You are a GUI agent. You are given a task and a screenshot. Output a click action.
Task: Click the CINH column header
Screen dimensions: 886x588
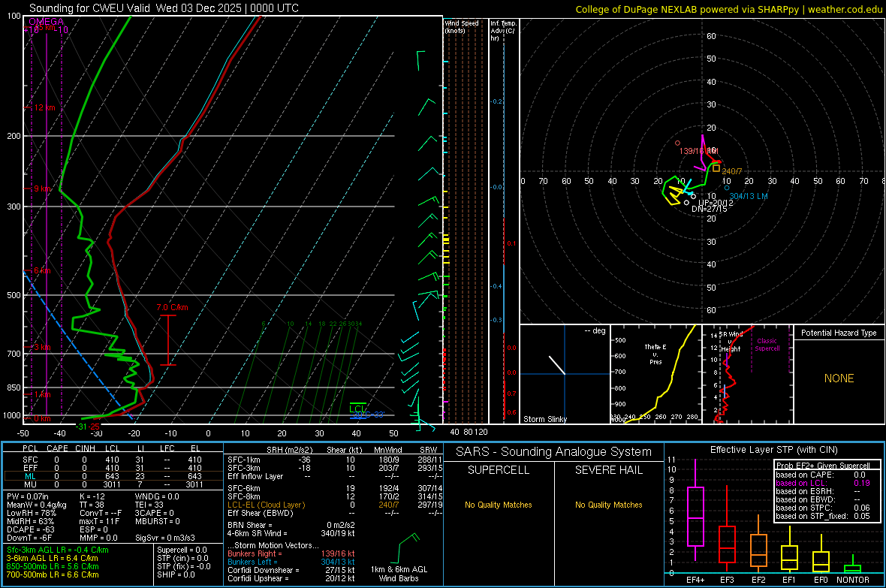click(86, 448)
